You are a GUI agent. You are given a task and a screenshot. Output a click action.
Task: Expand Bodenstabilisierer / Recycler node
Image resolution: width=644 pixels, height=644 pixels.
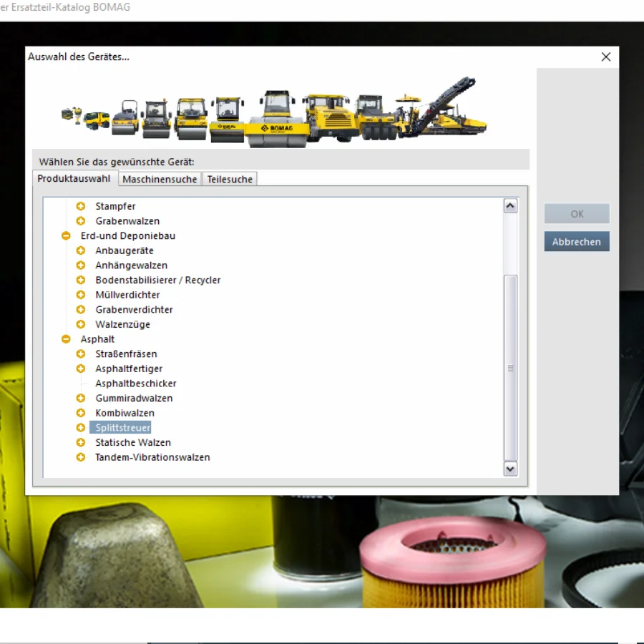tap(81, 280)
